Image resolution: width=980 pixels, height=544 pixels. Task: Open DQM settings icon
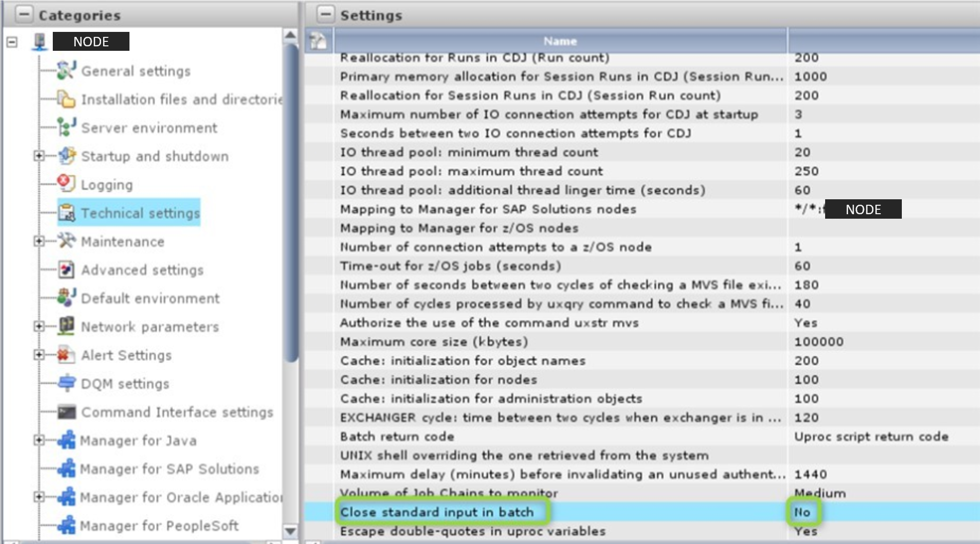pyautogui.click(x=66, y=383)
